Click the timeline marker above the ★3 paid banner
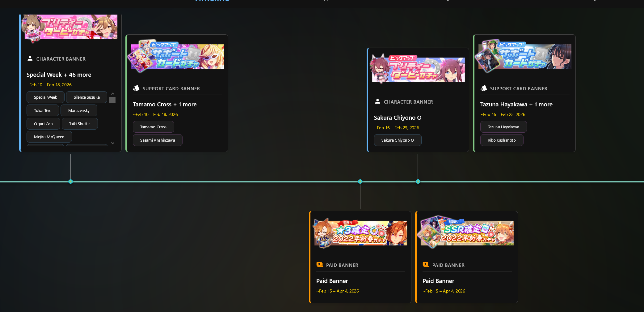 pyautogui.click(x=360, y=182)
